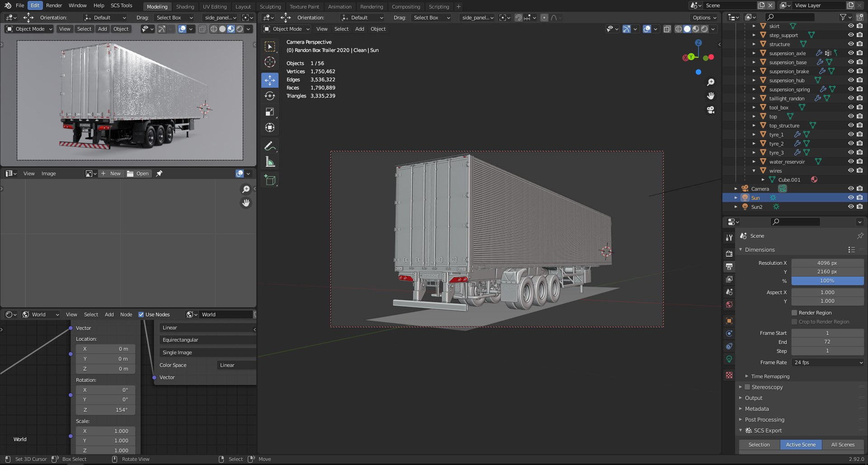Hide the Sun2 object in viewport

[851, 207]
